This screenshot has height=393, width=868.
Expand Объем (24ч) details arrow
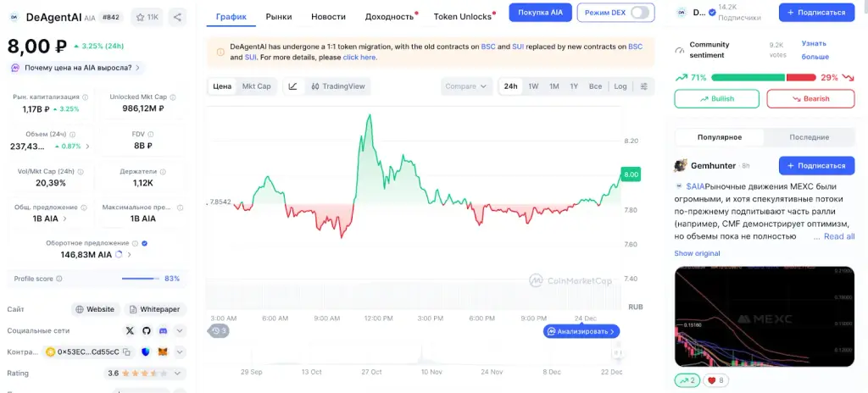[x=87, y=147]
